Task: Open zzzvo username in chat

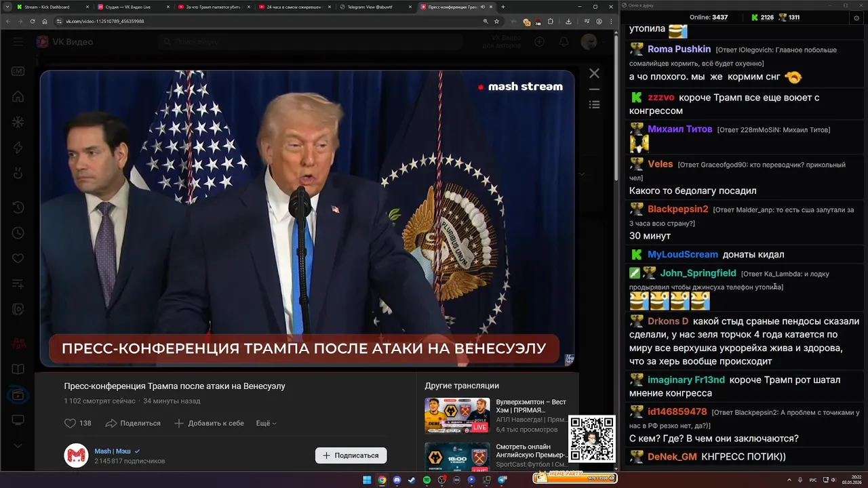Action: pos(661,97)
